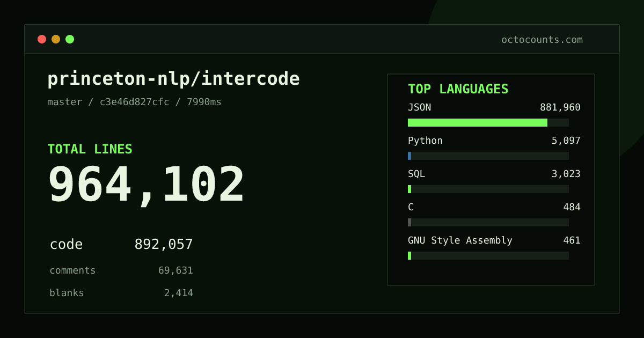The image size is (644, 338).
Task: Click the SQL language label
Action: point(416,174)
